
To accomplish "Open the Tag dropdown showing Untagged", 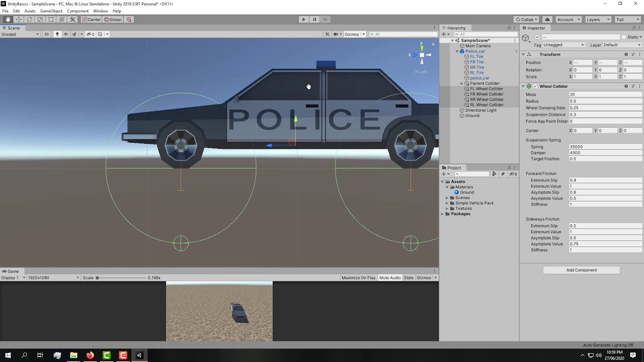I will pyautogui.click(x=564, y=45).
